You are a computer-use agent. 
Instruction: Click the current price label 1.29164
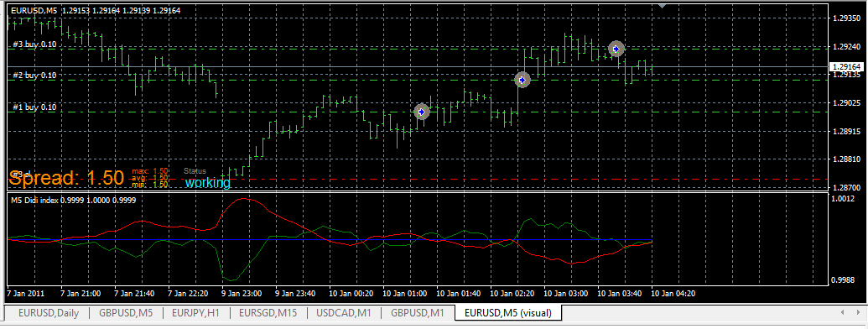point(845,66)
